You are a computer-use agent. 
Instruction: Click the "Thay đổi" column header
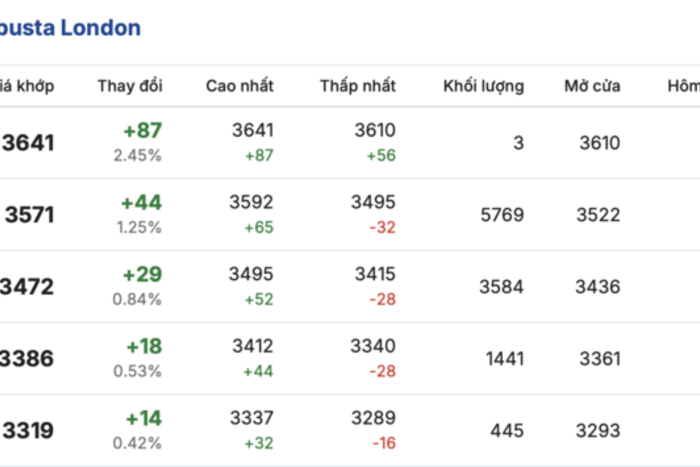pyautogui.click(x=130, y=86)
